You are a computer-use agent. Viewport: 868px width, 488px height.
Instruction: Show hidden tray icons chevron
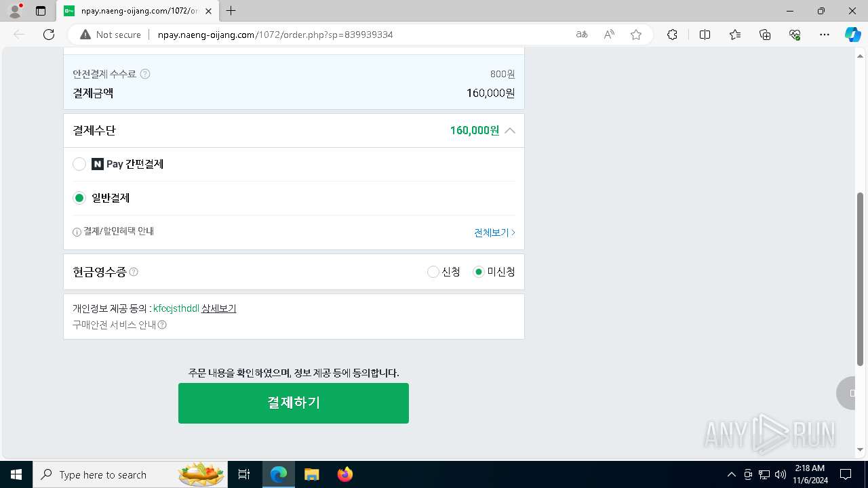pyautogui.click(x=731, y=474)
